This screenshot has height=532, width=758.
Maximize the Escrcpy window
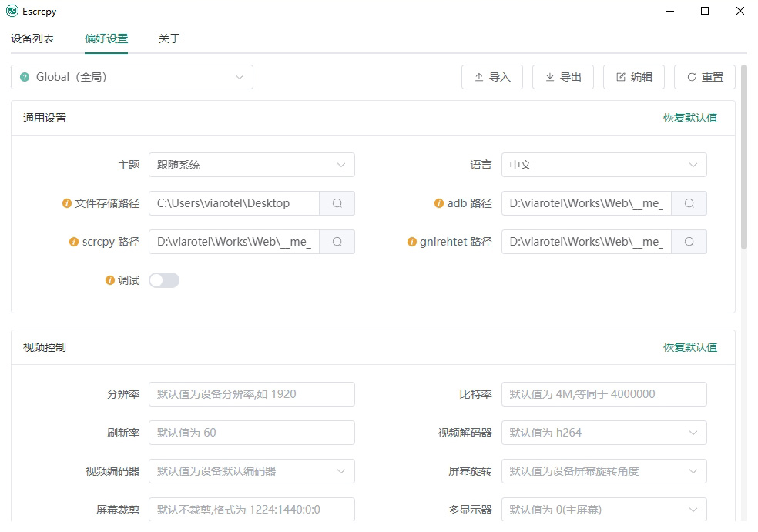click(x=705, y=11)
